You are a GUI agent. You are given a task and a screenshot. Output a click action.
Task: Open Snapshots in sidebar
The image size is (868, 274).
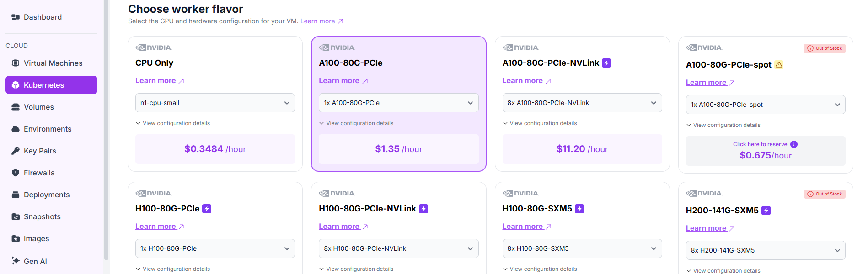51,216
